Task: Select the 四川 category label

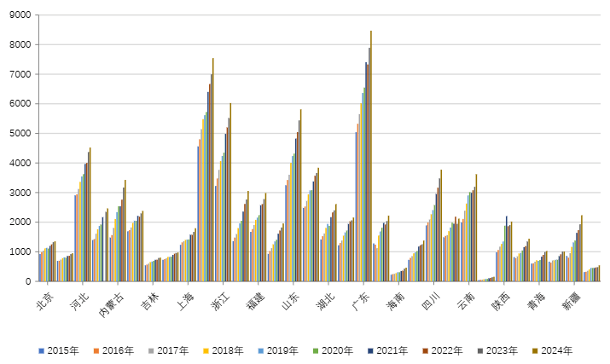Action: point(431,299)
